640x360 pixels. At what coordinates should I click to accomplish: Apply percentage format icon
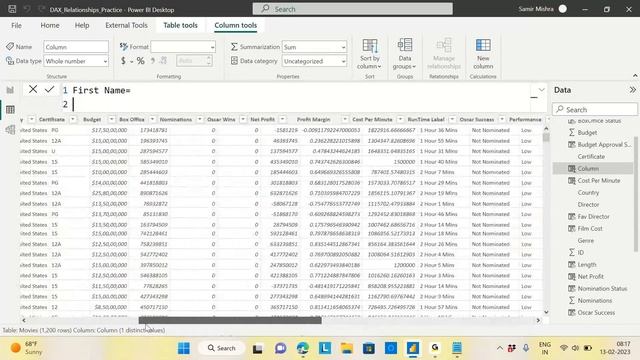pos(140,61)
